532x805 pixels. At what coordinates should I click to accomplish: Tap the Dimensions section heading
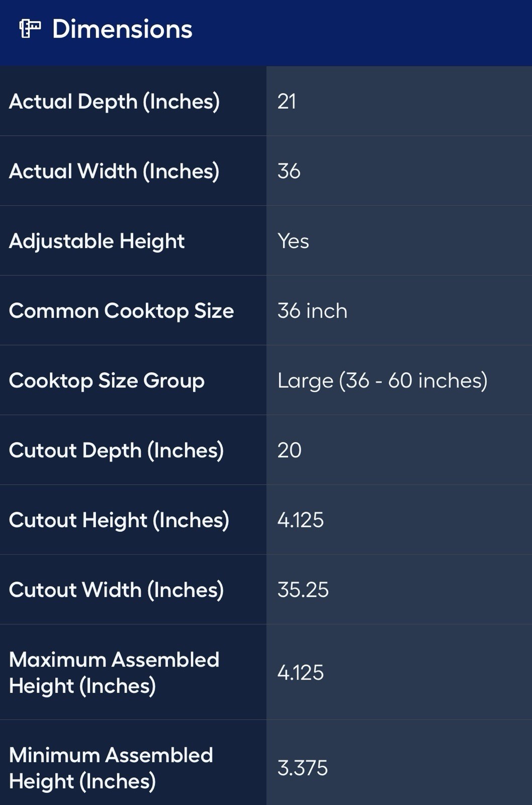pyautogui.click(x=122, y=29)
